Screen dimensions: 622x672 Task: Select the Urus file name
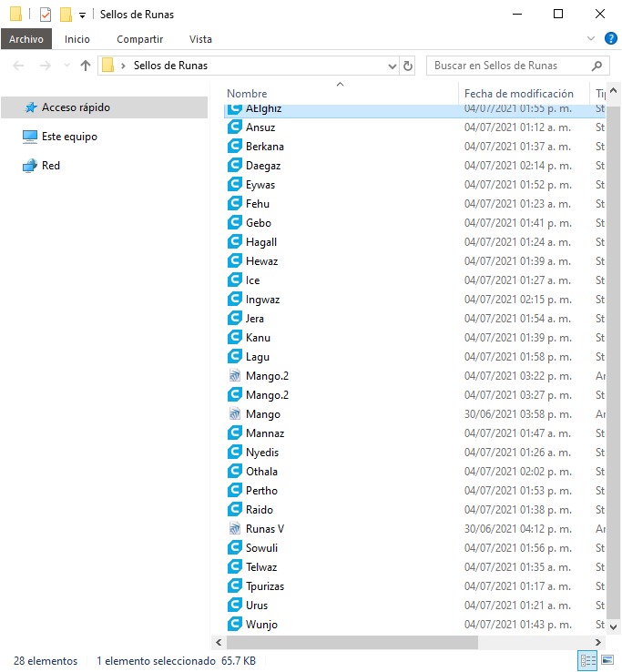coord(257,606)
